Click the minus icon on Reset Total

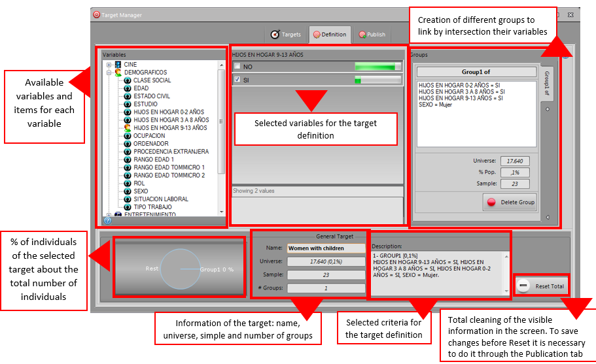(524, 286)
